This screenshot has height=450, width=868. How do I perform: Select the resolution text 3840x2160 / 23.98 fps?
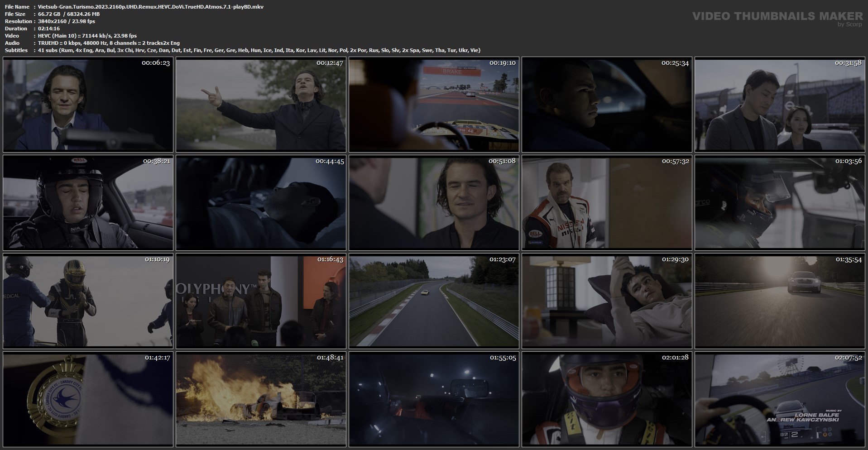tap(67, 21)
